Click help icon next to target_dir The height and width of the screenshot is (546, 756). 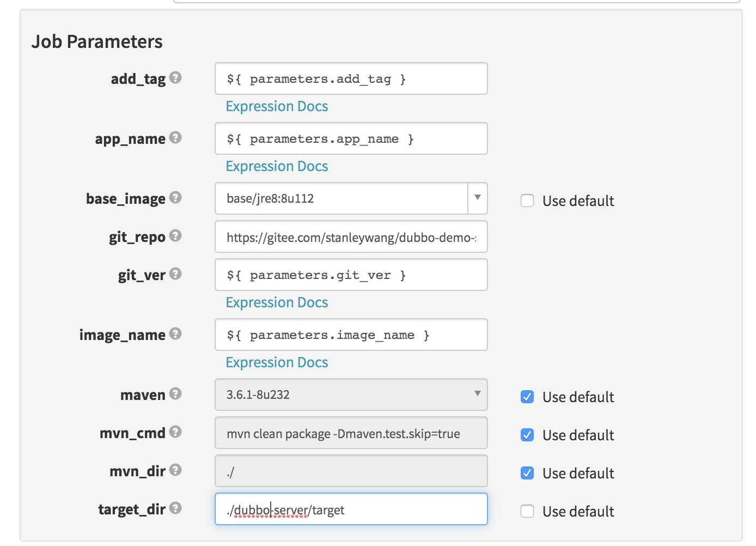click(175, 508)
